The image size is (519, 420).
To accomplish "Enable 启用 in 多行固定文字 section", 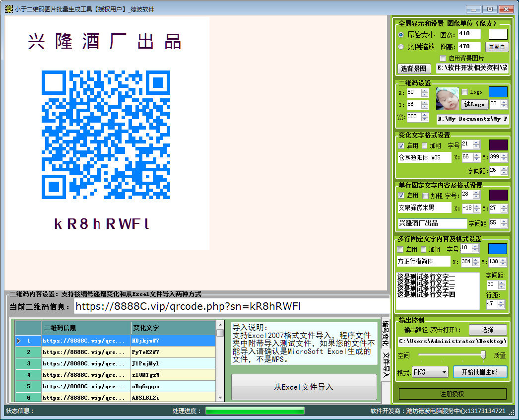I will pyautogui.click(x=400, y=249).
